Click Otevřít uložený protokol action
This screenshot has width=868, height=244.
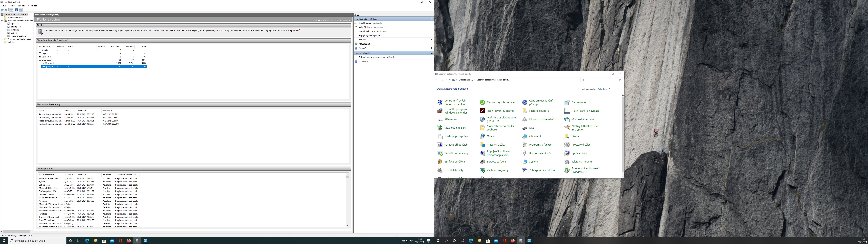370,23
